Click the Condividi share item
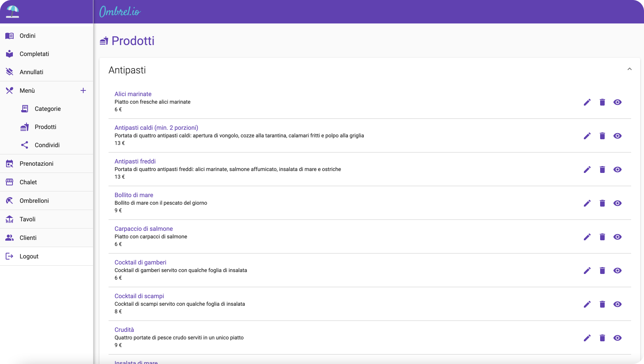 point(47,145)
